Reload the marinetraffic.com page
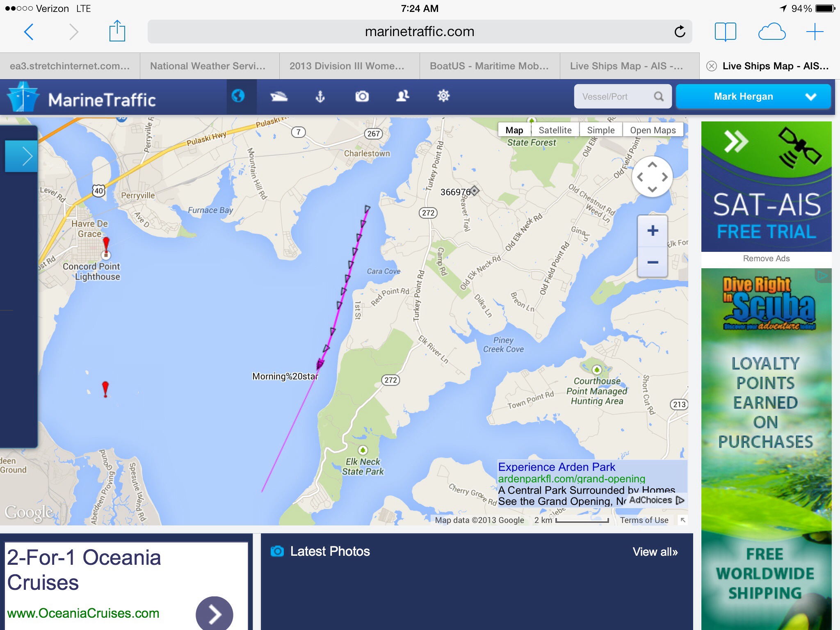This screenshot has width=840, height=630. click(x=680, y=32)
